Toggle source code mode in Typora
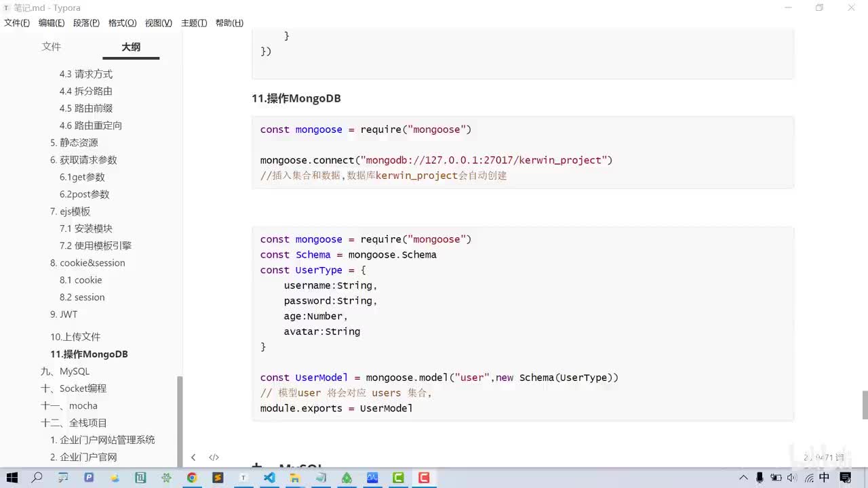The height and width of the screenshot is (488, 868). coord(214,457)
